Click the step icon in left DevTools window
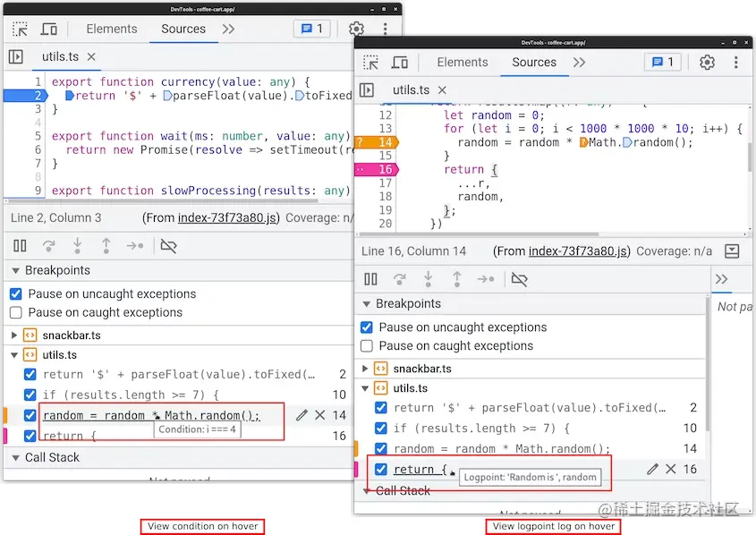This screenshot has height=535, width=756. coord(135,246)
